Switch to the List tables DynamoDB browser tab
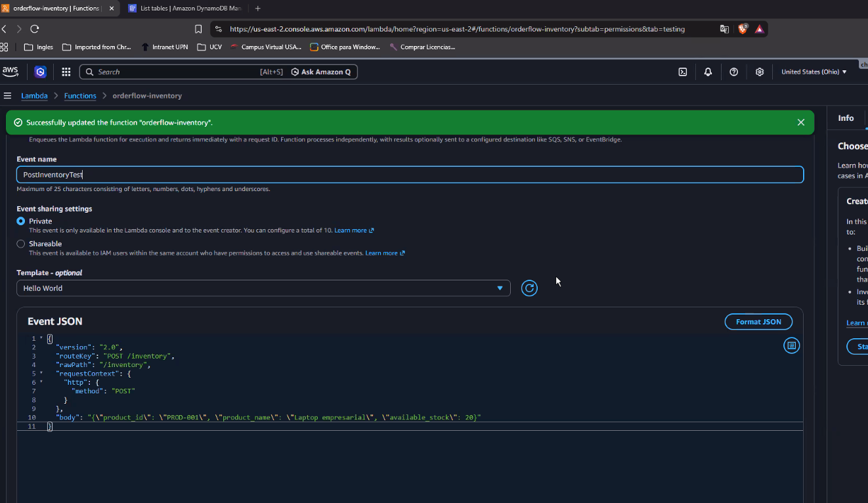The image size is (868, 503). pyautogui.click(x=184, y=9)
